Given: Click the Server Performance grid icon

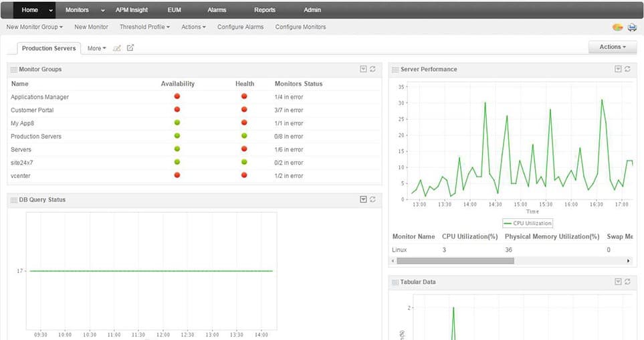Looking at the screenshot, I should (395, 70).
